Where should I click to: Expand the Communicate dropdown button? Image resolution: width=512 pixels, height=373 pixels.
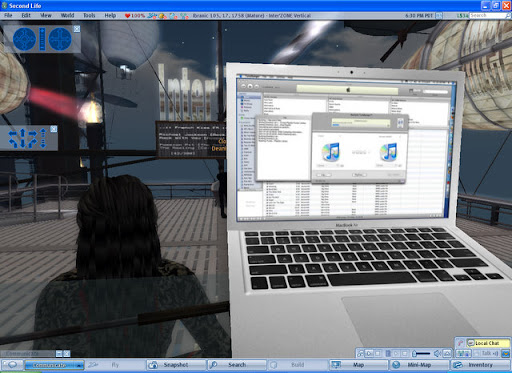click(80, 365)
